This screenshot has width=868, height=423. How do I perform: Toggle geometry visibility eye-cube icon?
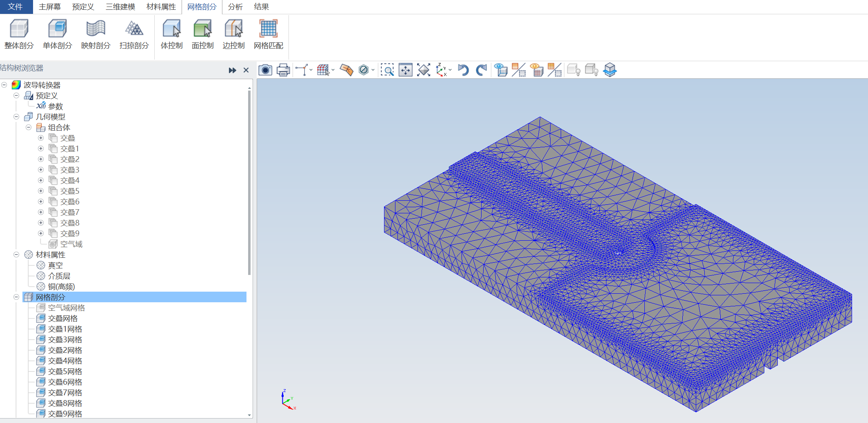501,70
